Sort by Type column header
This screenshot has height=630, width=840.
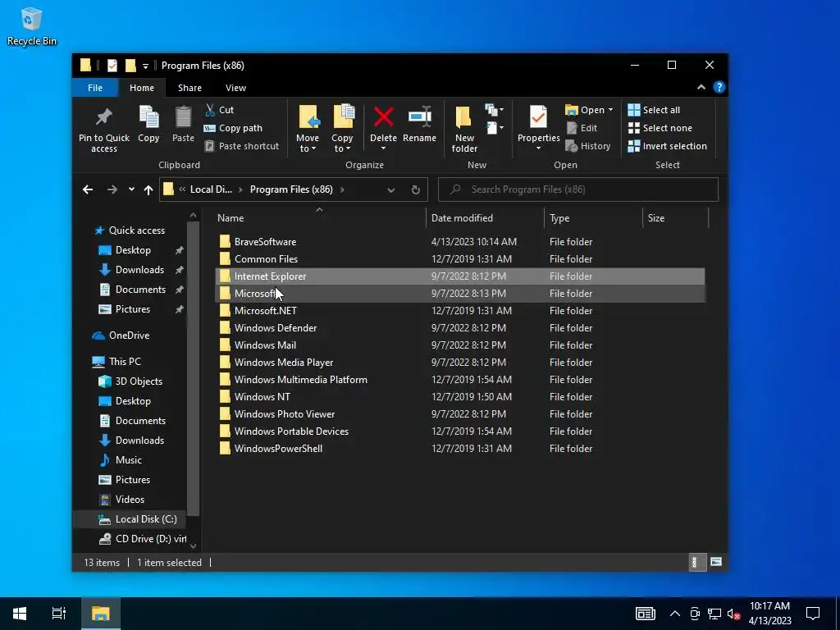click(593, 218)
